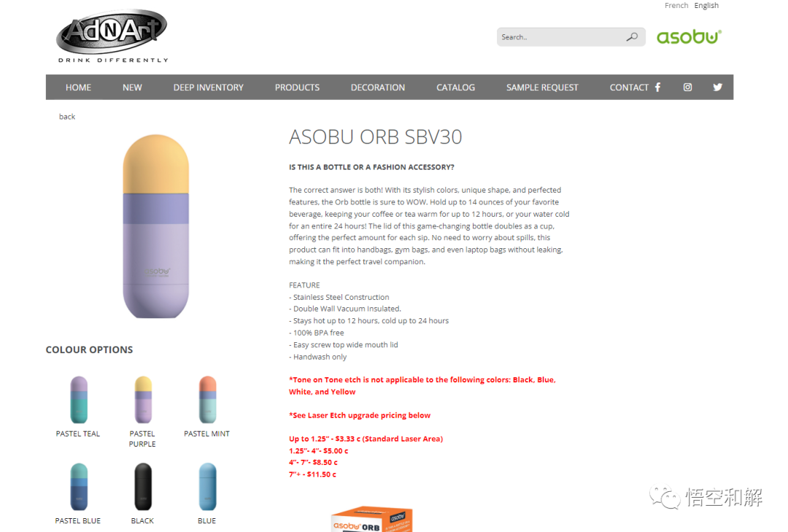Open the Twitter bird icon

coord(718,87)
